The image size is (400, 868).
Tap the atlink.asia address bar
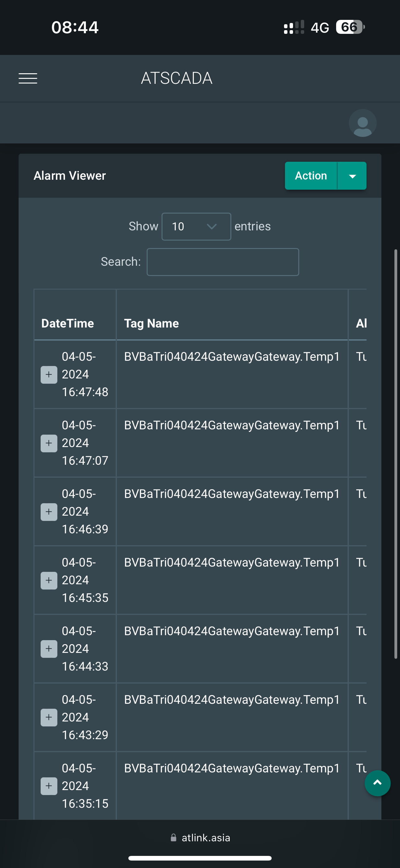[x=205, y=838]
